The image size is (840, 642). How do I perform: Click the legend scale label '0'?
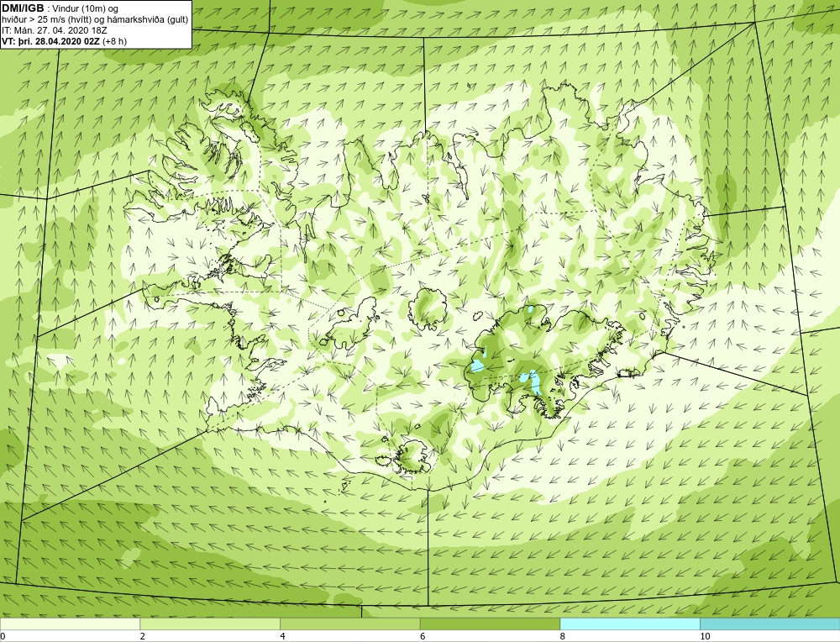pos(3,636)
